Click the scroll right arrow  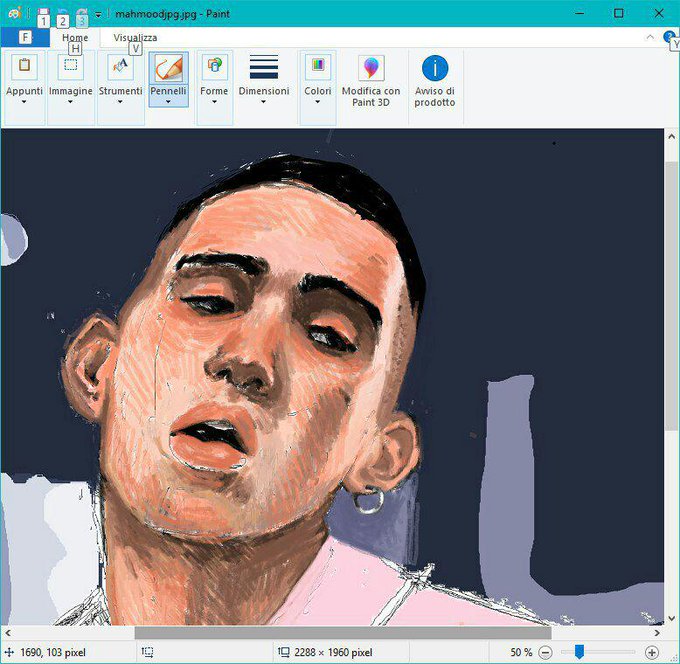point(657,633)
